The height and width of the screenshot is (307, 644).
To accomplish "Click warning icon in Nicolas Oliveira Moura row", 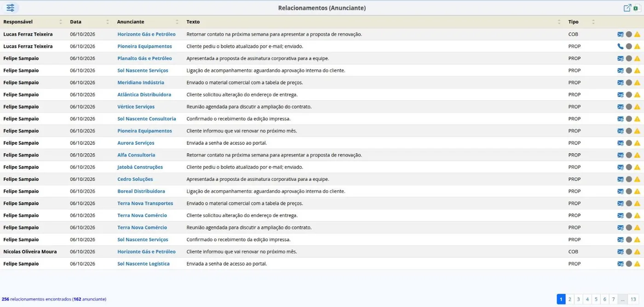I will coord(637,252).
